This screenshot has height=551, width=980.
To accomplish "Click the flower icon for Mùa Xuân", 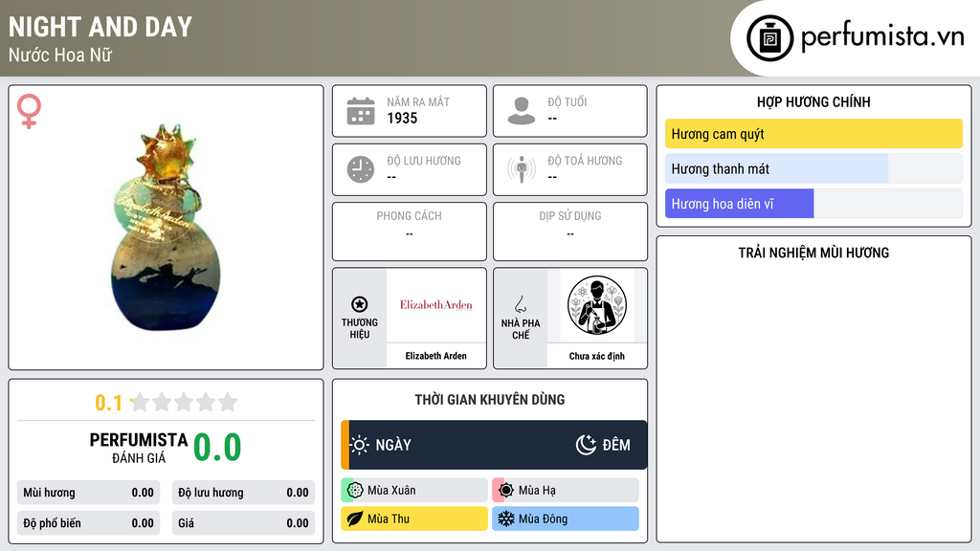I will 355,491.
